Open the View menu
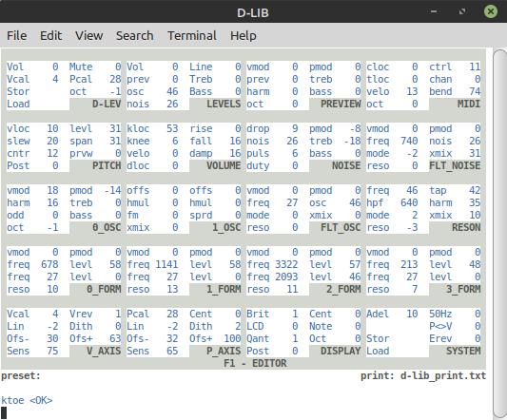 [x=88, y=35]
